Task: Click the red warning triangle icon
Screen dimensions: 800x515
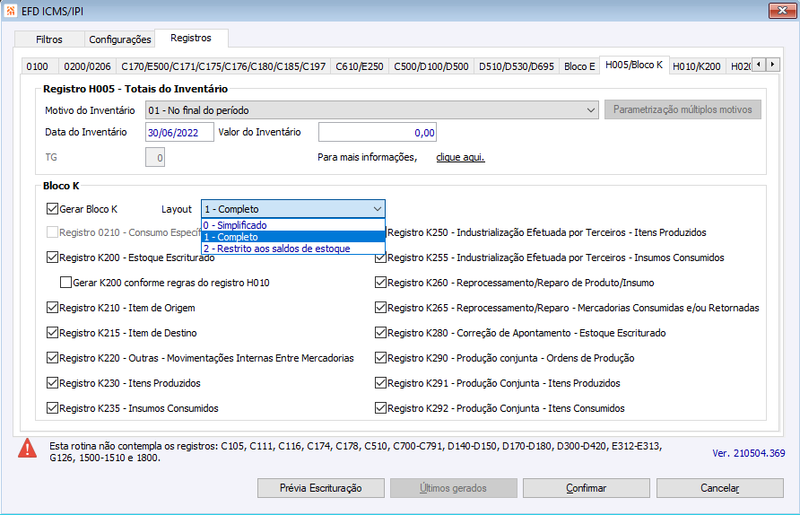Action: 27,448
